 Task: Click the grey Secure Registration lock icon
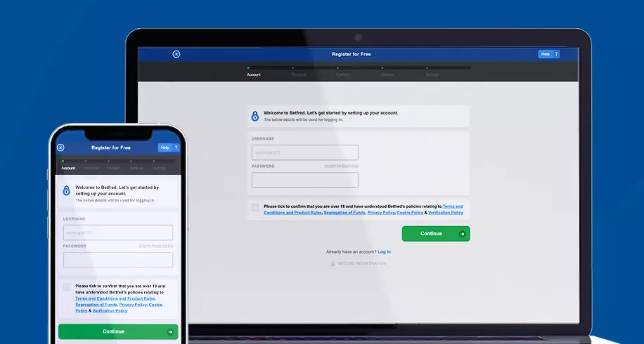pos(333,263)
